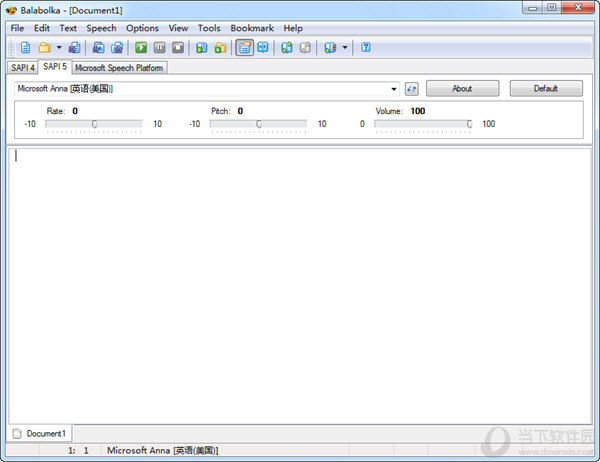The width and height of the screenshot is (600, 462).
Task: Maximize the Balabolka window
Action: (x=551, y=8)
